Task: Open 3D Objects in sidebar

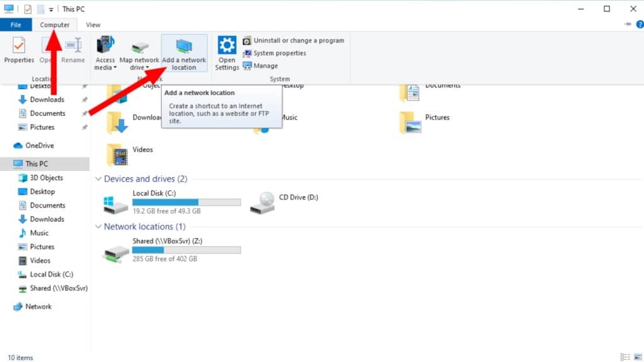Action: click(x=46, y=178)
